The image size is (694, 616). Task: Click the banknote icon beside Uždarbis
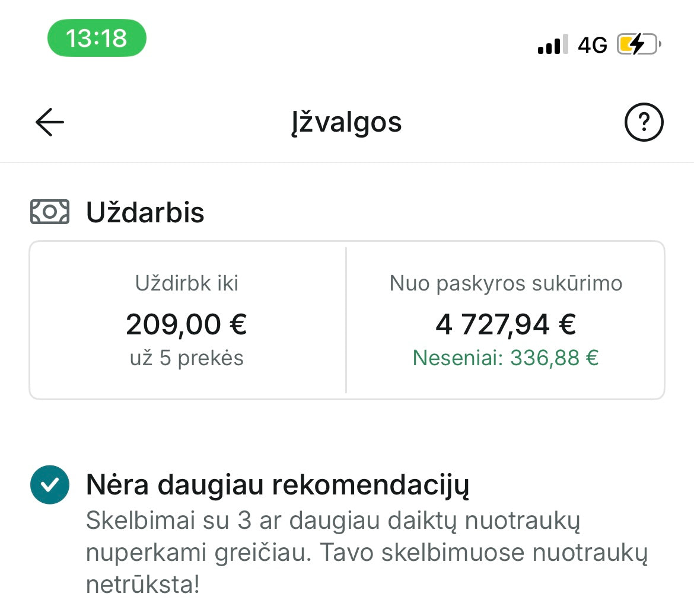(x=50, y=212)
